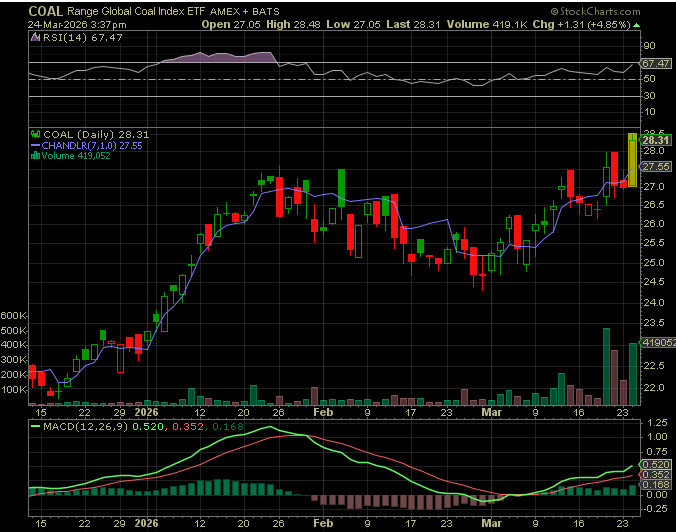
Task: Click the Last 28.31 quote in the header
Action: [413, 25]
